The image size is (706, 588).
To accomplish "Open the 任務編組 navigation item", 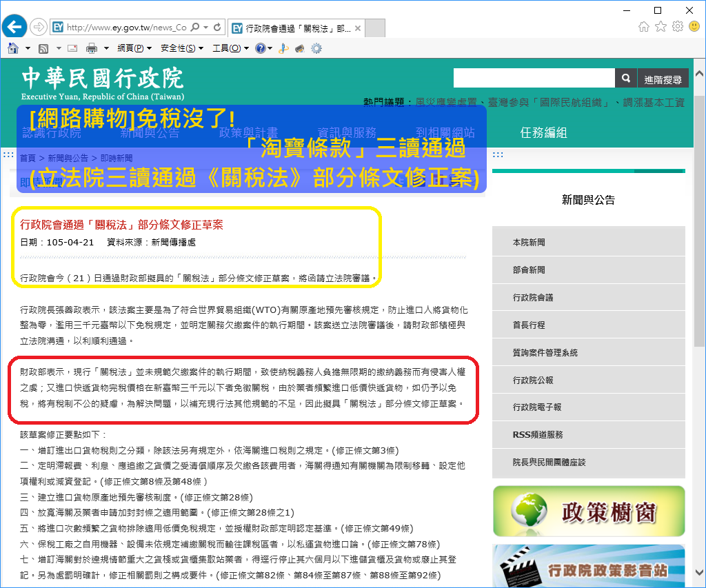I will coord(543,132).
